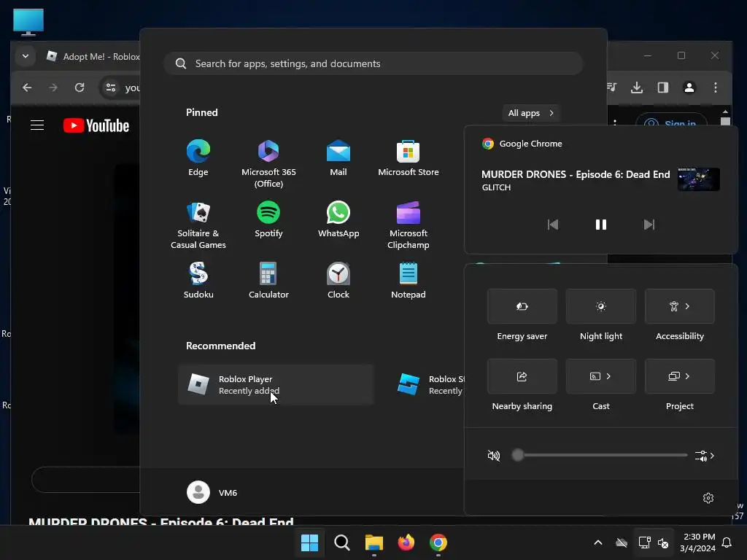
Task: Select the desktop monitor icon
Action: (x=28, y=22)
